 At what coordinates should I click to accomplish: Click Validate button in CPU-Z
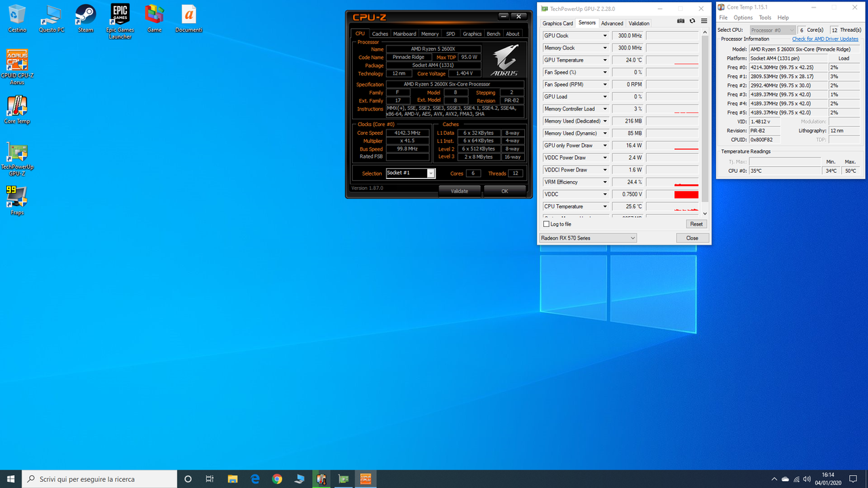pyautogui.click(x=460, y=191)
